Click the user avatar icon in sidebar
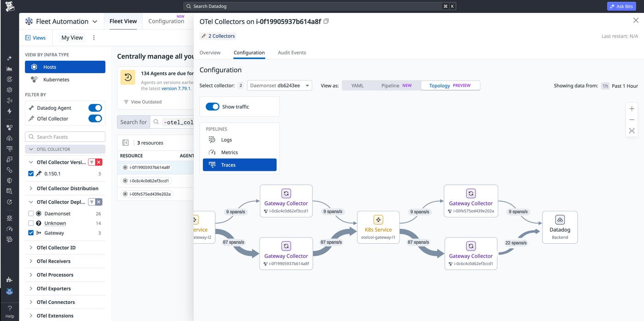The image size is (644, 321). click(x=9, y=291)
